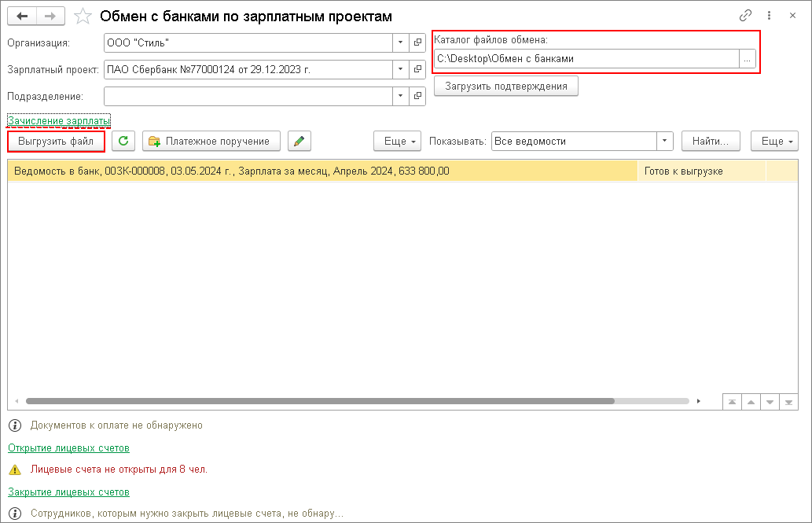Image resolution: width=812 pixels, height=523 pixels.
Task: Click the Организация field with ООО "Стиль"
Action: pyautogui.click(x=248, y=42)
